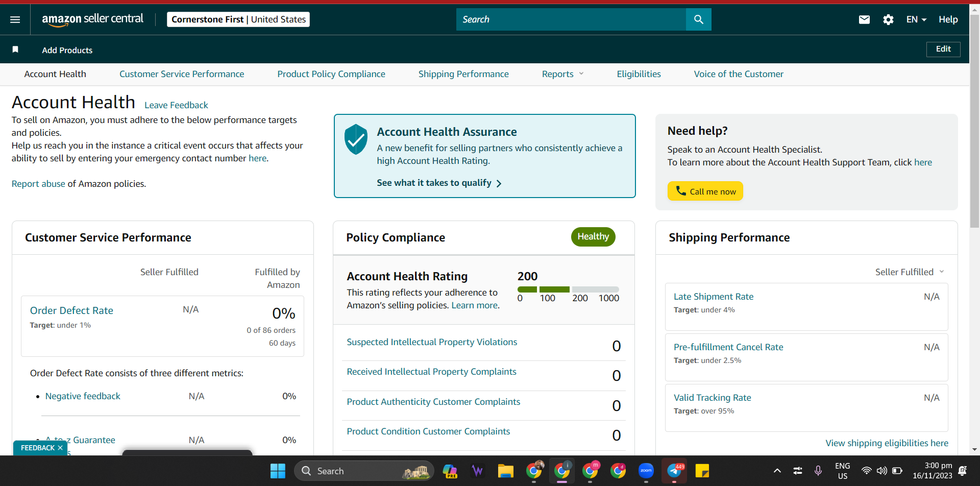Click Add Products in the favorites bar

[67, 50]
